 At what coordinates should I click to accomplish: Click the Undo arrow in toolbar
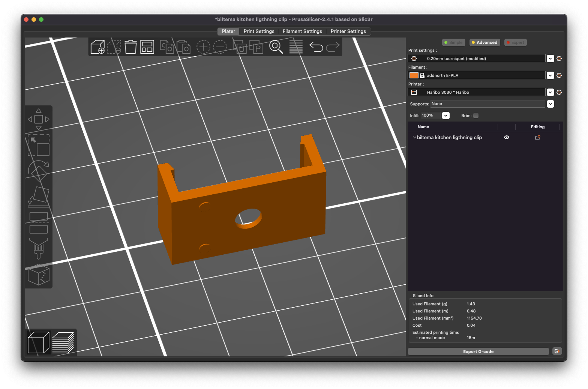(x=316, y=47)
